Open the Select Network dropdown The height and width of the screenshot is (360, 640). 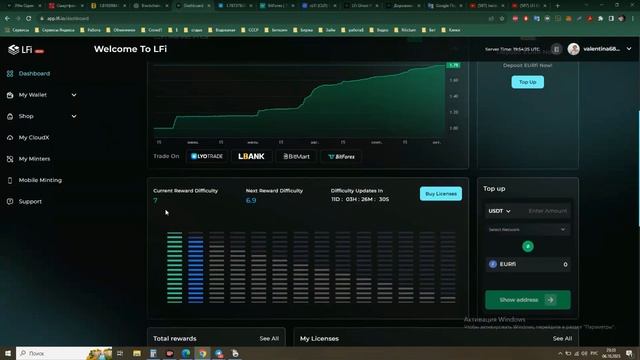[x=527, y=229]
